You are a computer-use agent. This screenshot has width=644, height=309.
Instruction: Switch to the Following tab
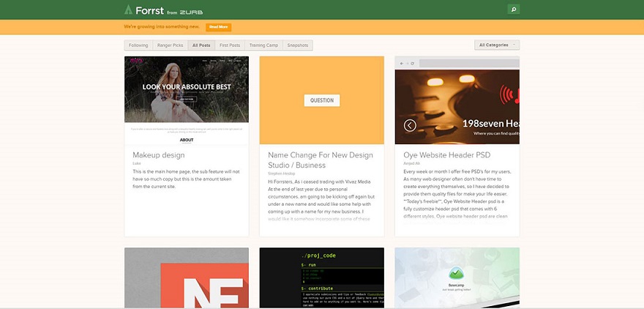138,45
